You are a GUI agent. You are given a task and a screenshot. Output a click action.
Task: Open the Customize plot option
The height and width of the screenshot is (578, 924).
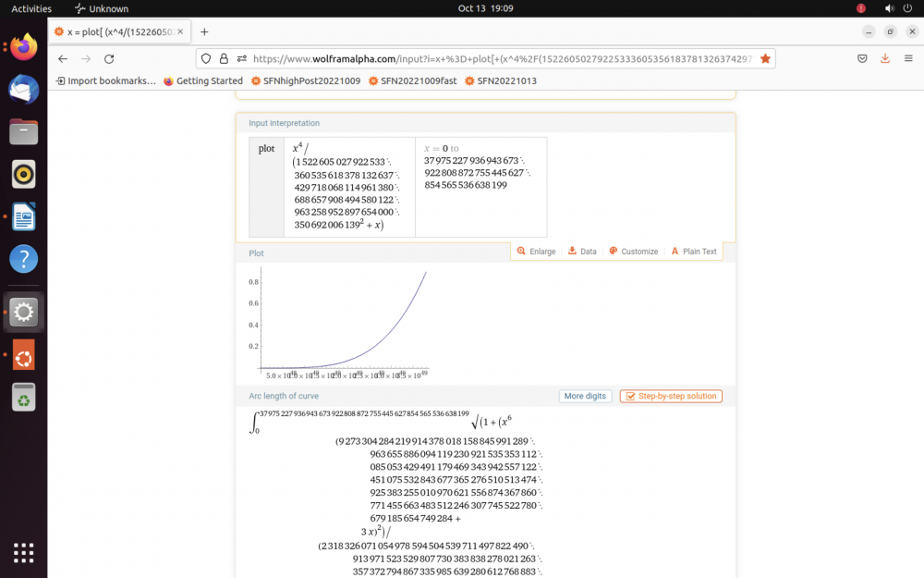[x=633, y=252]
